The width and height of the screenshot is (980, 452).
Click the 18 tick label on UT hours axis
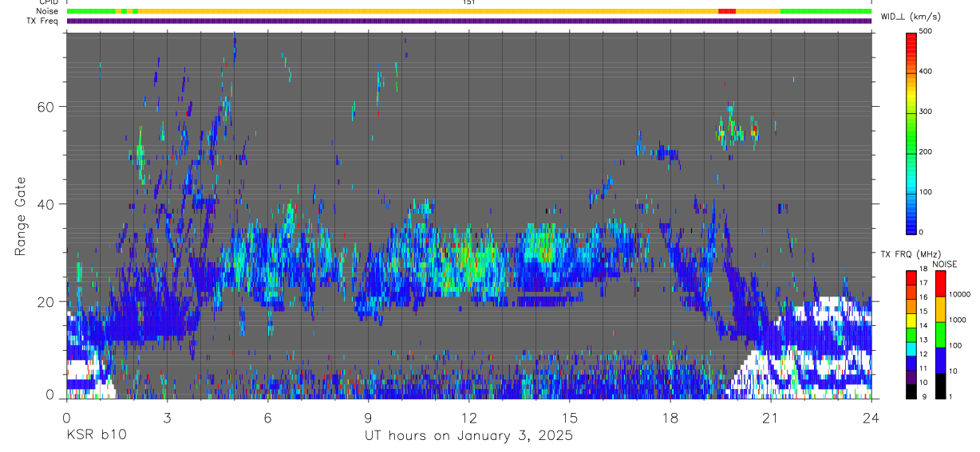point(670,417)
